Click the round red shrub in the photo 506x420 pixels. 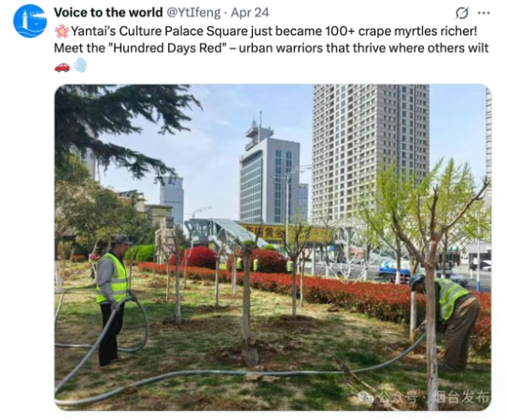point(201,257)
